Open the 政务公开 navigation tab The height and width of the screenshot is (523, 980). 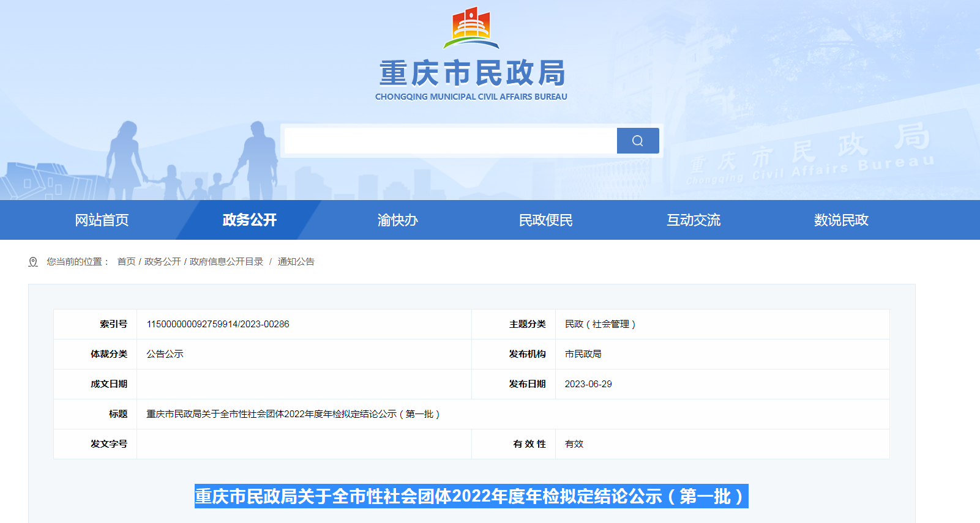click(x=250, y=220)
